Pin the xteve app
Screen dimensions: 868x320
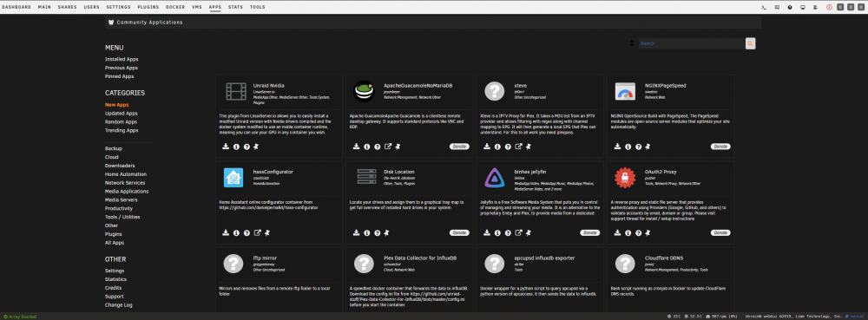pyautogui.click(x=528, y=147)
